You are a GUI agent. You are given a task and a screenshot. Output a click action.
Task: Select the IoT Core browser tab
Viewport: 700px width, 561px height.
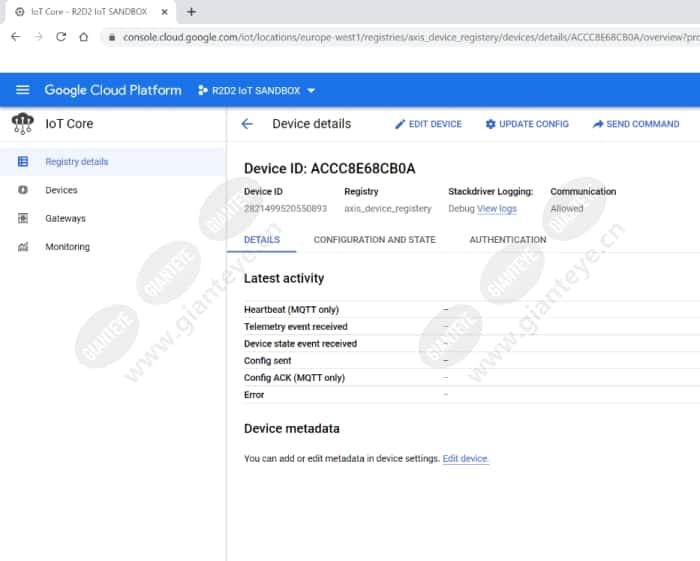tap(89, 12)
